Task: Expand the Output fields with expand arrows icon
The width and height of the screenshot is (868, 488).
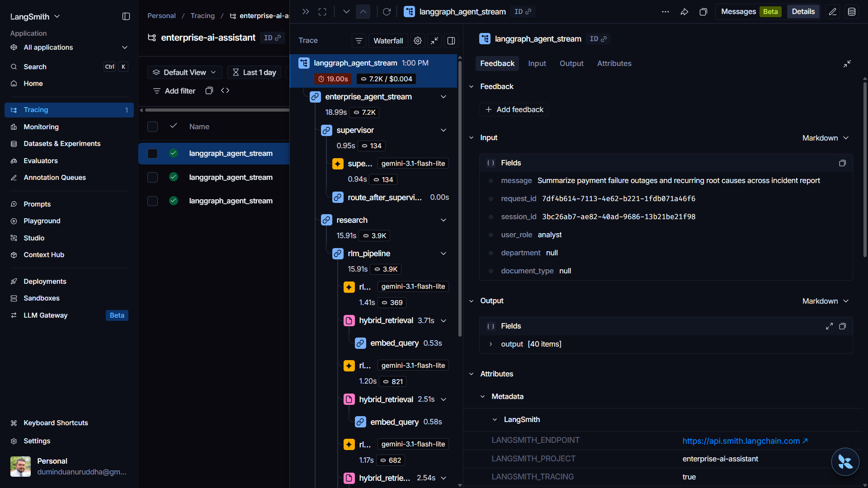Action: pos(829,326)
